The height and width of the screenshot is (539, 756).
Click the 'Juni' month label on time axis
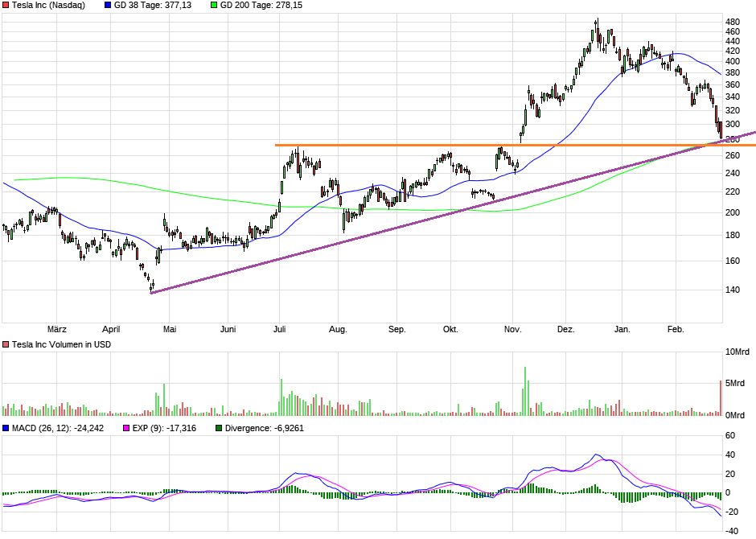(228, 329)
